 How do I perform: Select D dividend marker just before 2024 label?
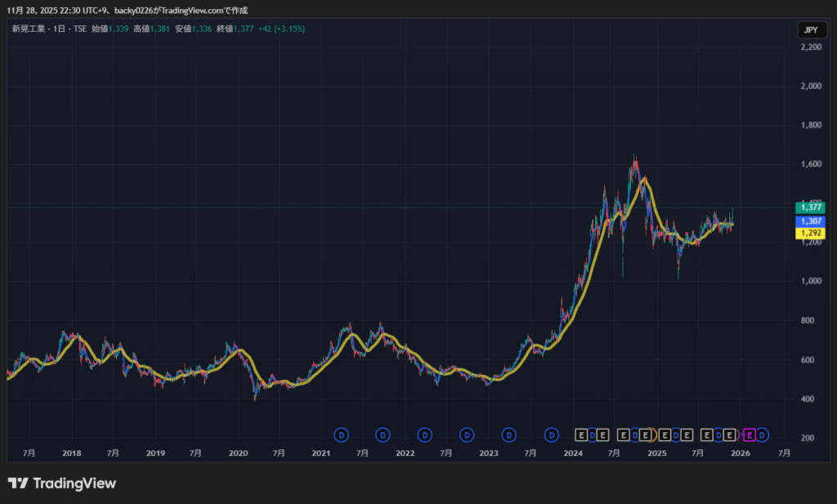point(552,435)
